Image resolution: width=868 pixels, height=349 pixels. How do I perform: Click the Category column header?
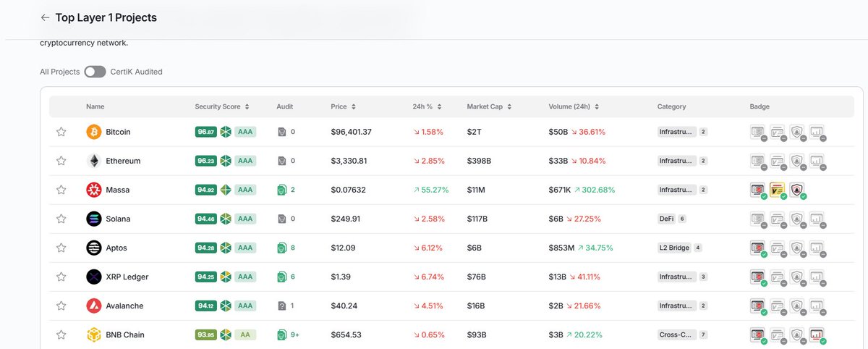coord(672,106)
